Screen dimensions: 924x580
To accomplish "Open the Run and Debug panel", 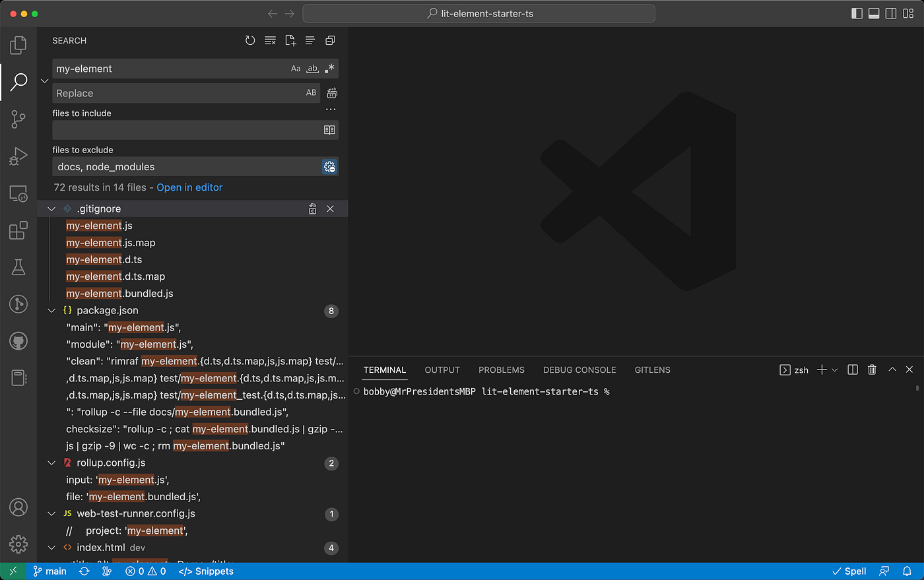I will pyautogui.click(x=18, y=156).
